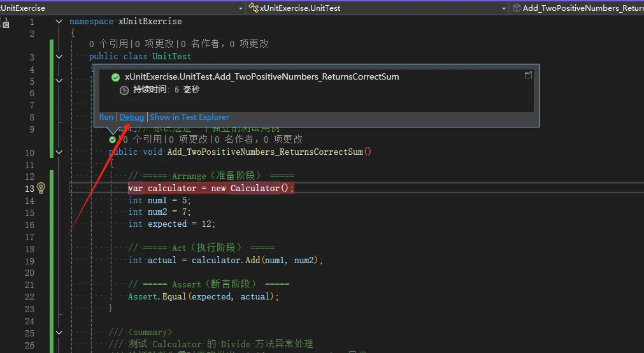Screen dimensions: 644x353
Task: Click 'int num1 = 5;' on line 14
Action: [160, 201]
